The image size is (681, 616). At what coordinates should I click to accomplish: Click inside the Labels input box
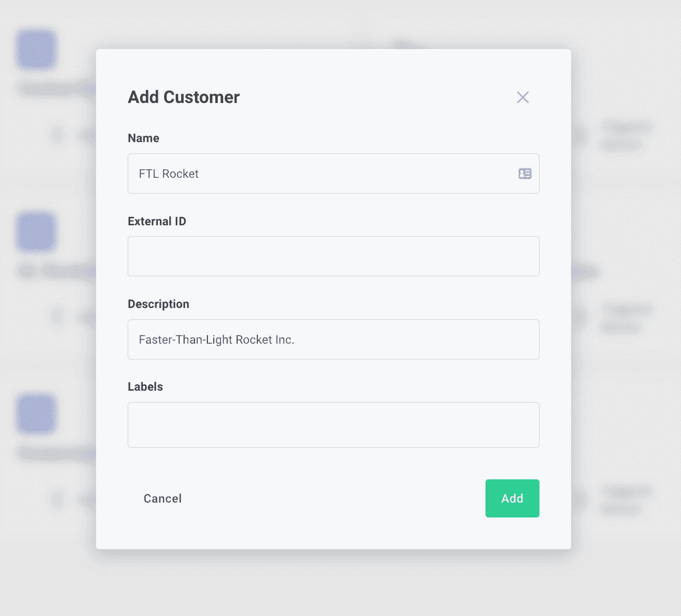coord(333,424)
